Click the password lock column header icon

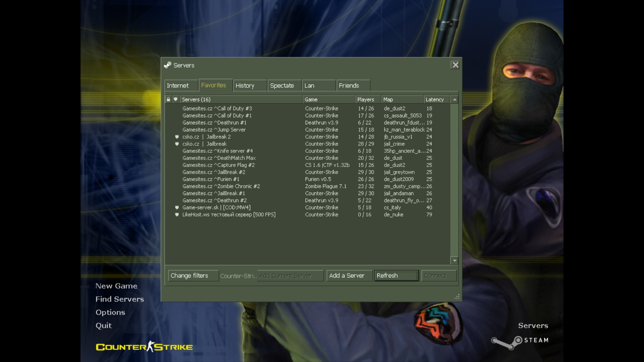[168, 99]
